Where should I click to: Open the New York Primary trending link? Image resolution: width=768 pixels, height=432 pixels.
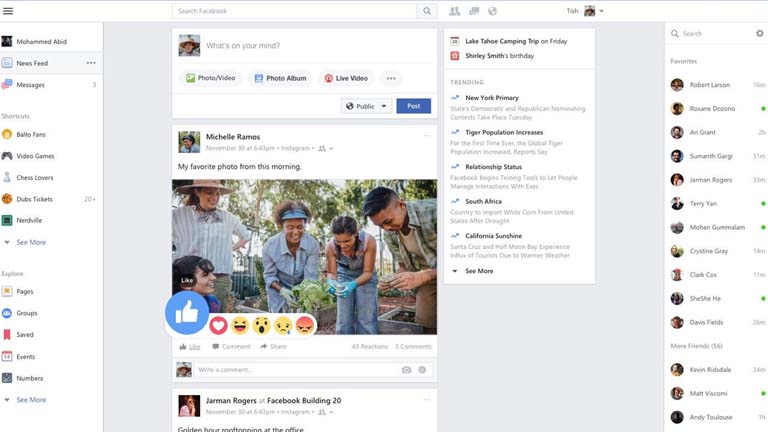coord(492,98)
